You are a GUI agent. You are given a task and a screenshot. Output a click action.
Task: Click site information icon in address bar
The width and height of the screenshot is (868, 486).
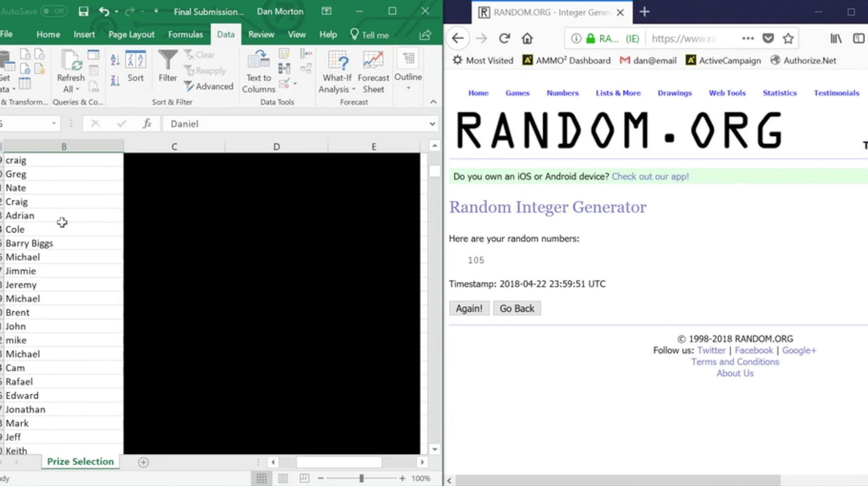pos(576,39)
